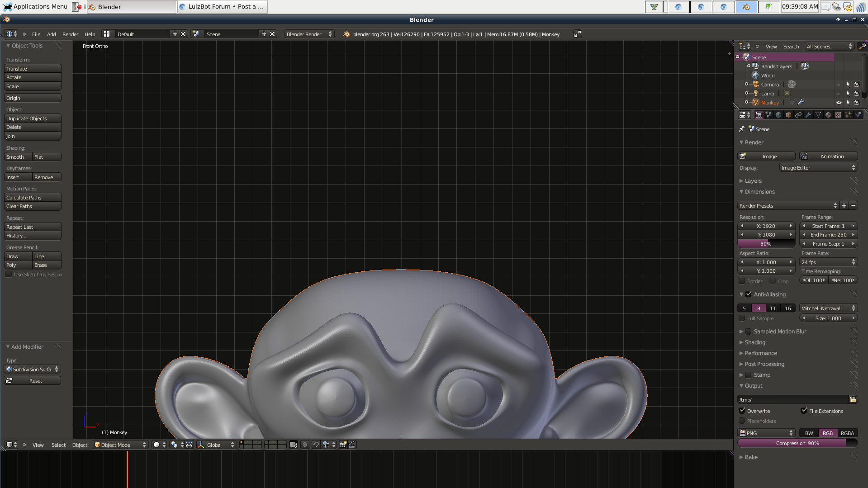Open the Add menu
This screenshot has width=868, height=488.
[52, 34]
